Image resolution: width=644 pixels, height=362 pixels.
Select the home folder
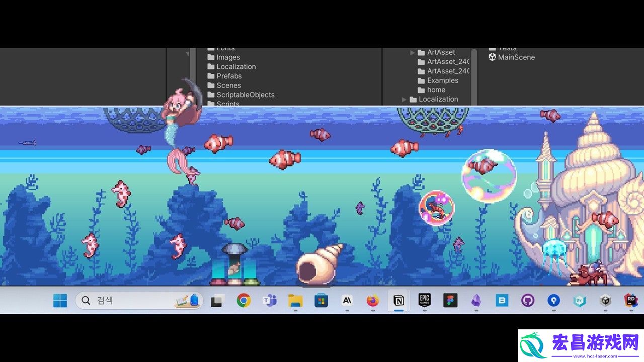point(431,90)
